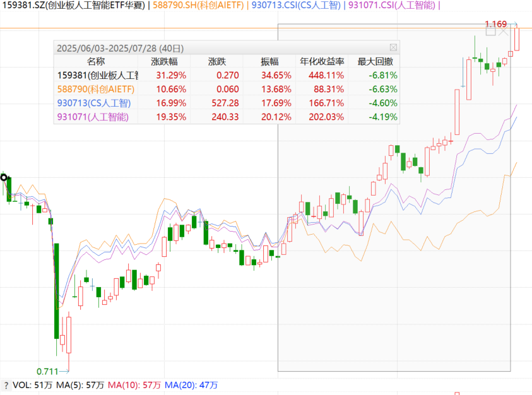Select the 159381.SZ 创业板人工智能ETF华夏 legend label

coord(74,5)
